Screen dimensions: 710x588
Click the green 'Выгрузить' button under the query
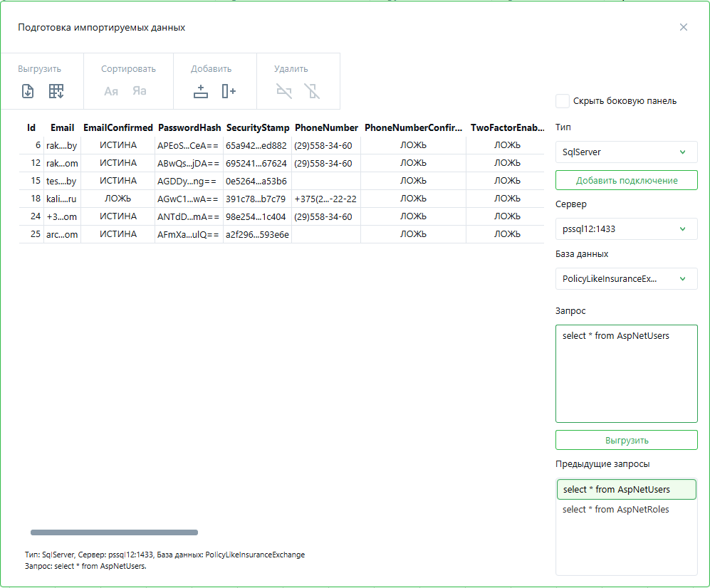click(626, 440)
